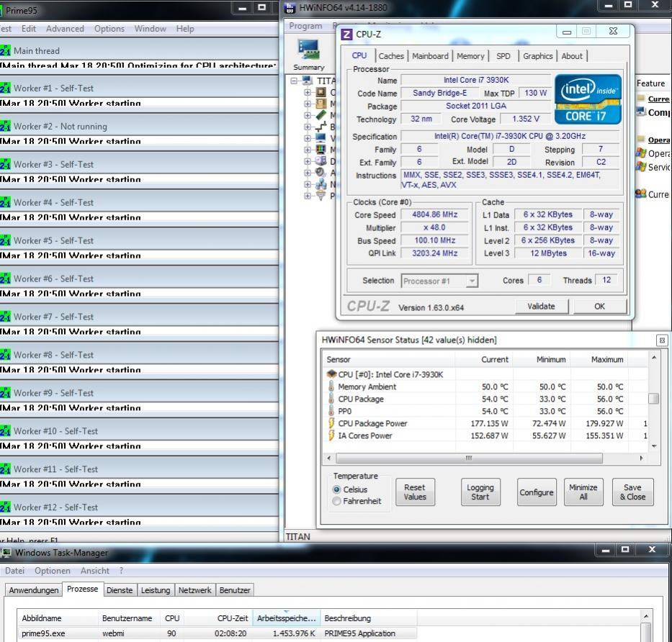Click the Worker #11 window icon

[5, 469]
